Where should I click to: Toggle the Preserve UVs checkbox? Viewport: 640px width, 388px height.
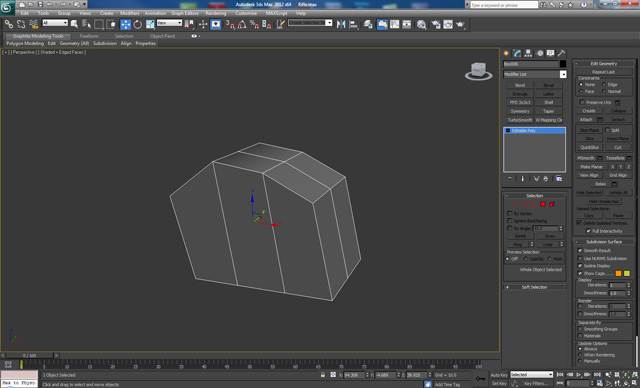582,102
